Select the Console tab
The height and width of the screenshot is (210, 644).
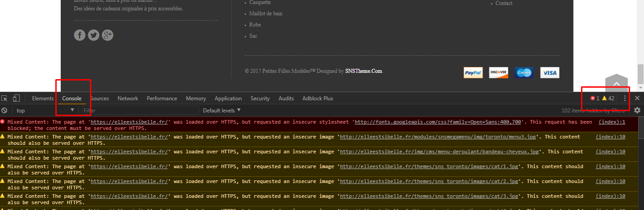[72, 98]
